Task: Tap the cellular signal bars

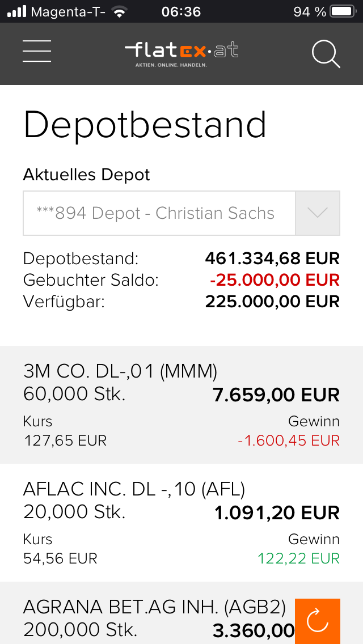Action: tap(17, 11)
